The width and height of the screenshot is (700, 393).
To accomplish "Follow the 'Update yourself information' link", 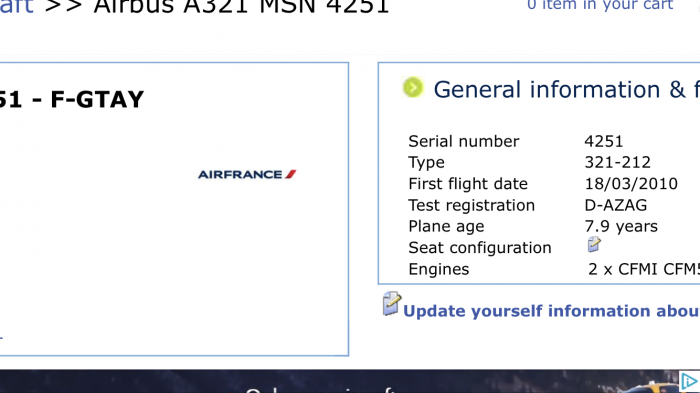I will click(551, 311).
